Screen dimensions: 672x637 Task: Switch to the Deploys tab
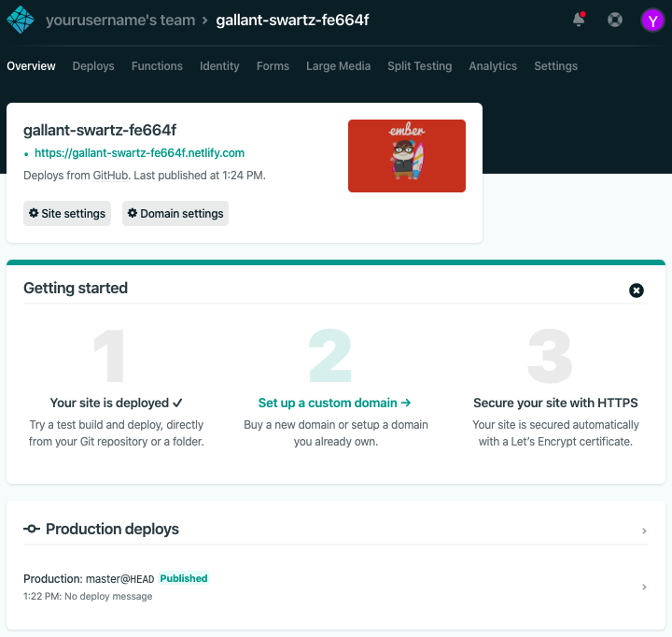click(x=93, y=66)
